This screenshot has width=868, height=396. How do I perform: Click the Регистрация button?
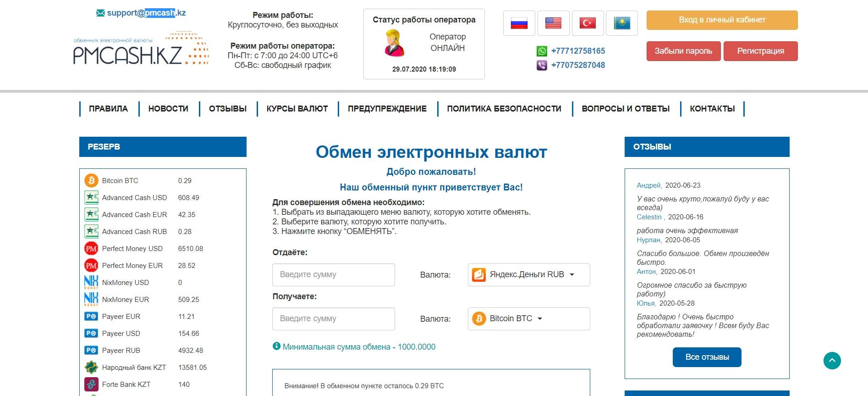coord(760,51)
